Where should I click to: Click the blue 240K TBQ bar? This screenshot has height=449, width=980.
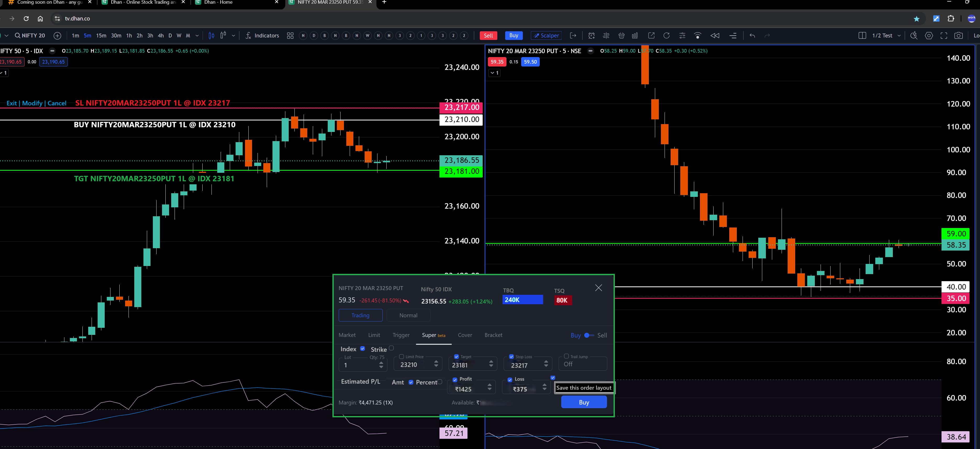coord(522,300)
